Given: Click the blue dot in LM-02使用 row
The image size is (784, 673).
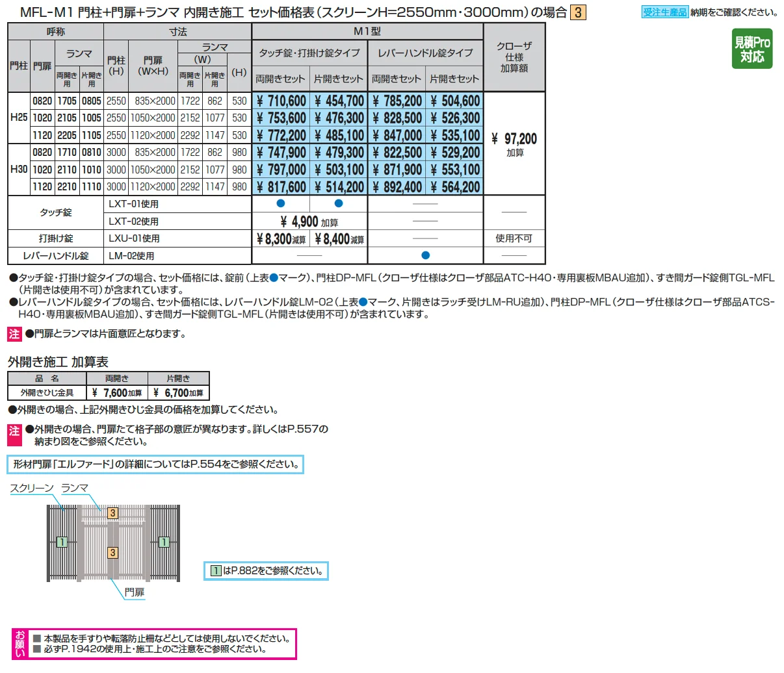Looking at the screenshot, I should point(426,255).
